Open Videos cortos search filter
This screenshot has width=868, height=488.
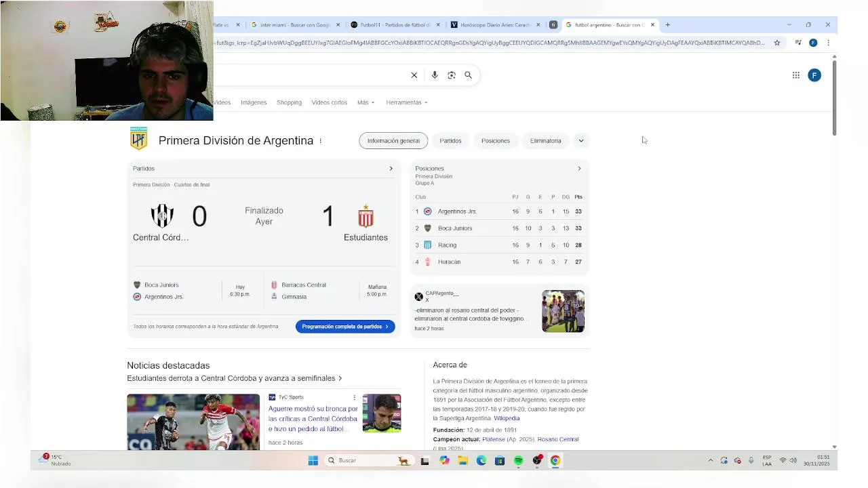(x=330, y=102)
